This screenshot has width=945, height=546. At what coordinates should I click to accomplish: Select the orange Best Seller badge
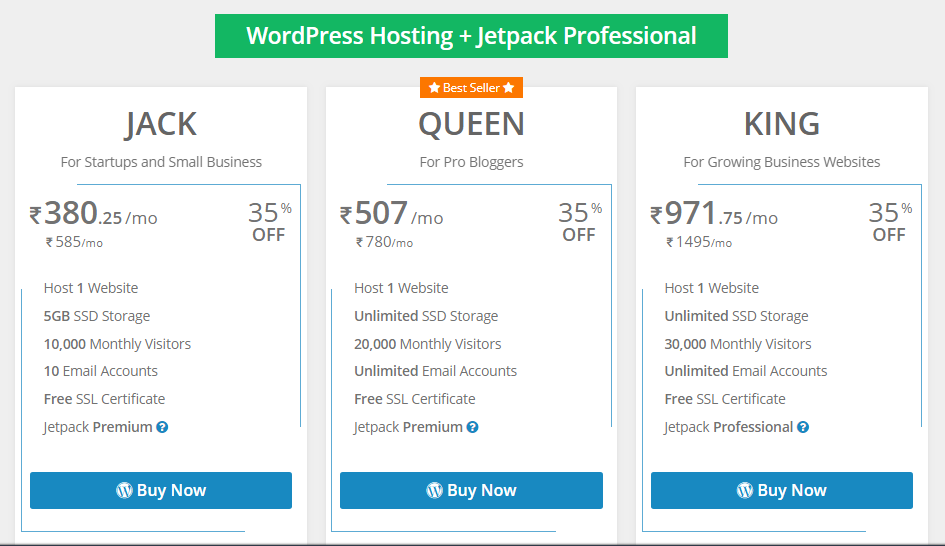[471, 88]
